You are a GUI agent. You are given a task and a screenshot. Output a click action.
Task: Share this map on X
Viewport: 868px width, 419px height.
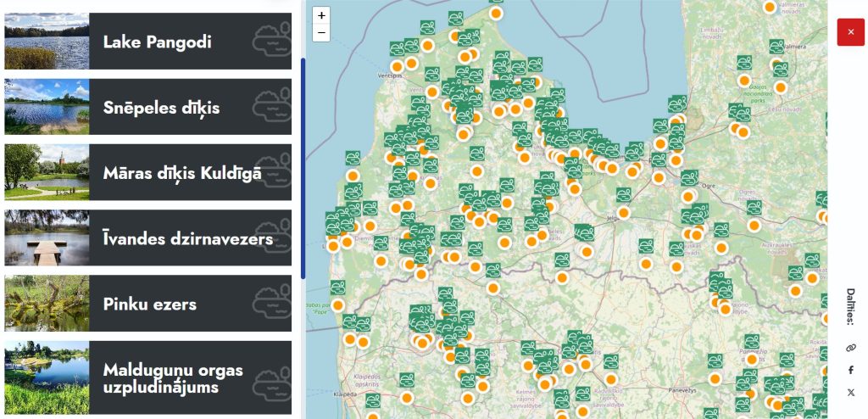point(851,392)
